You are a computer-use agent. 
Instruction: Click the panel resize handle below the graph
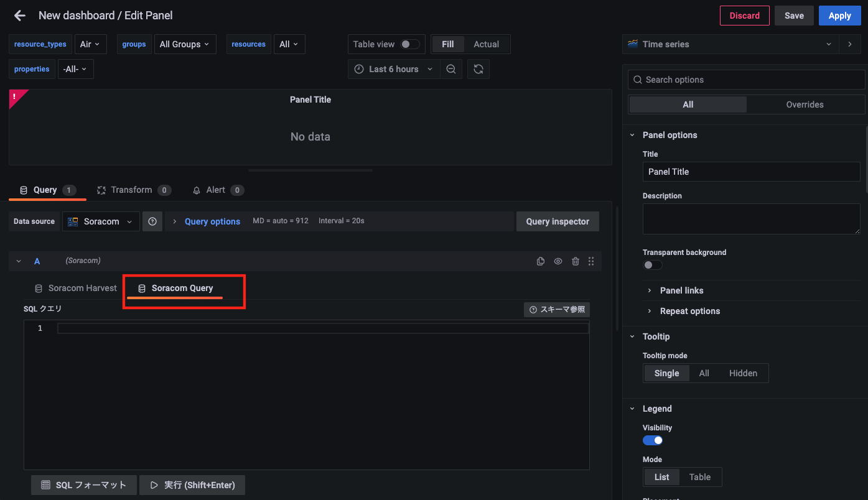[x=310, y=170]
